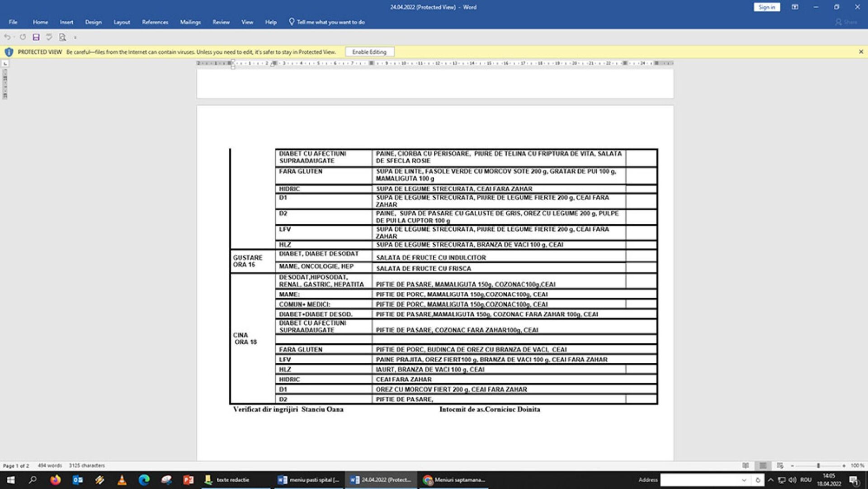
Task: Click the Print Preview toolbar icon
Action: pyautogui.click(x=62, y=38)
